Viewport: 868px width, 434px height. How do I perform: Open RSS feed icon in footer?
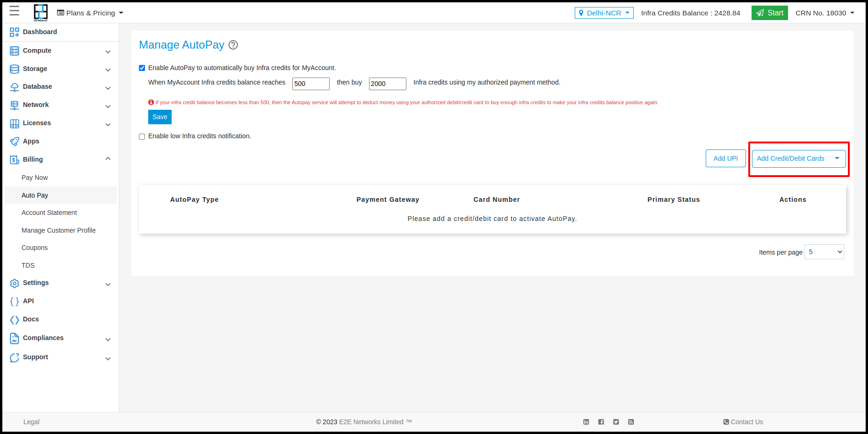[x=631, y=422]
